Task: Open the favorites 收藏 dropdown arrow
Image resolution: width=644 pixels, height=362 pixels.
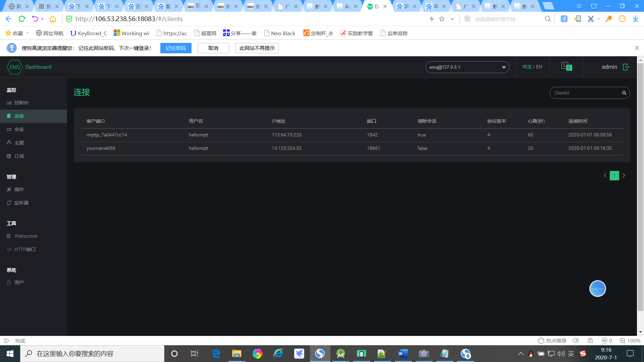Action: (x=28, y=33)
